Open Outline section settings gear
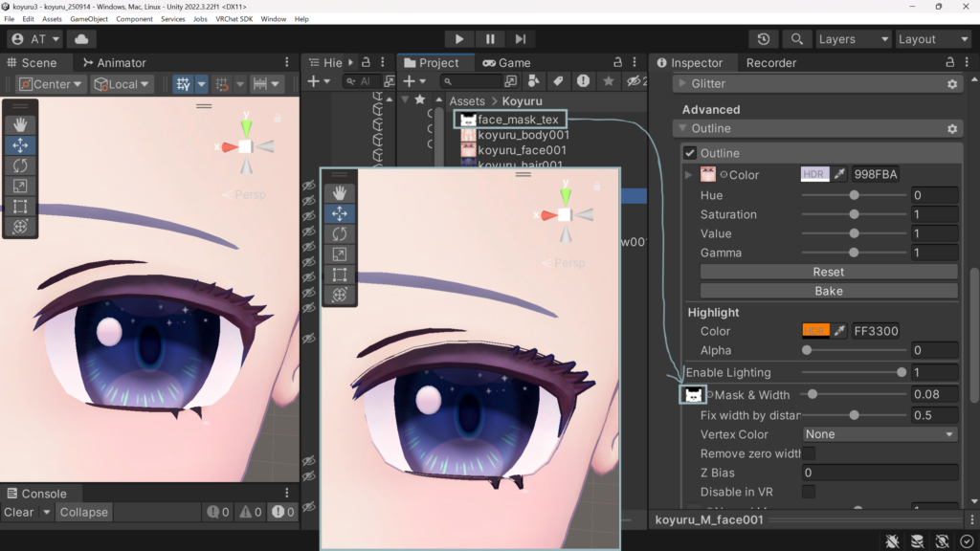This screenshot has width=980, height=551. [x=952, y=129]
